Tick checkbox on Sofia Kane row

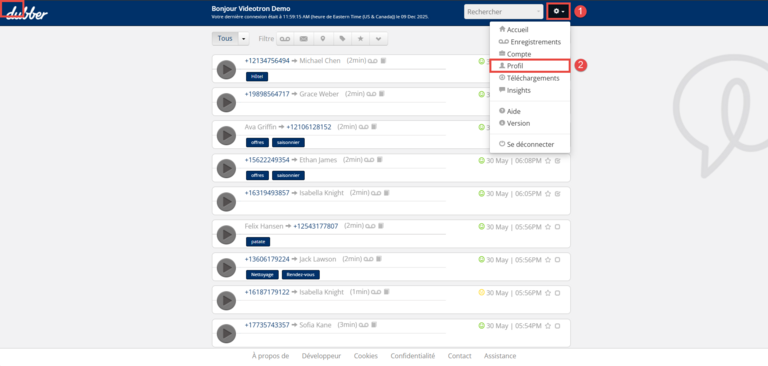pos(557,326)
